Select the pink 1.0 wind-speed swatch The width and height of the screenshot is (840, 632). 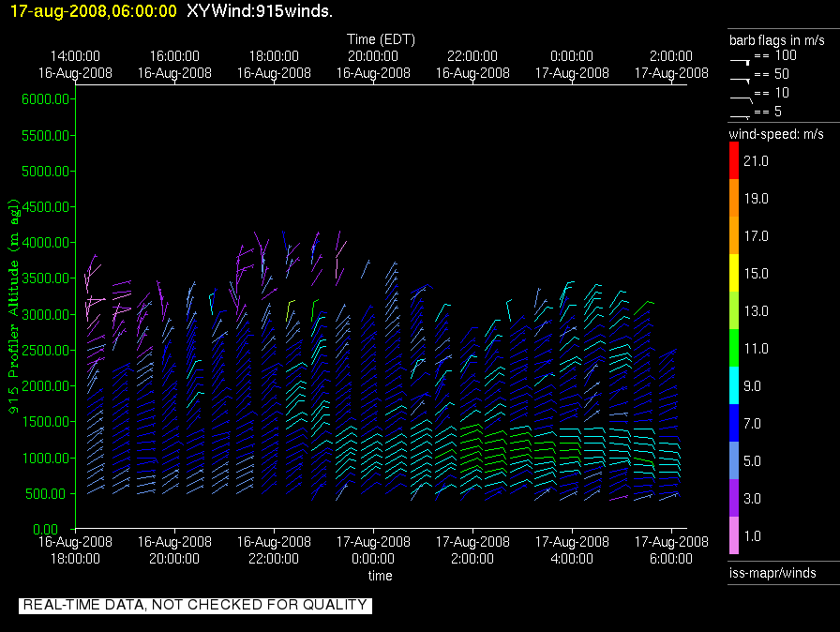(735, 535)
